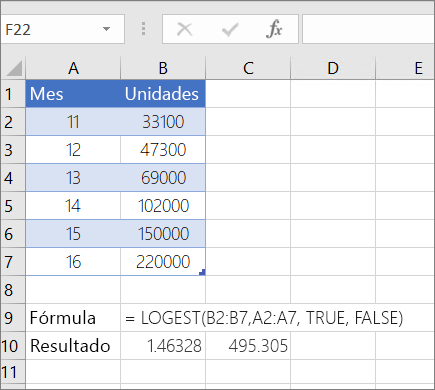The height and width of the screenshot is (390, 435).
Task: Select cell containing 102000
Action: click(x=163, y=206)
